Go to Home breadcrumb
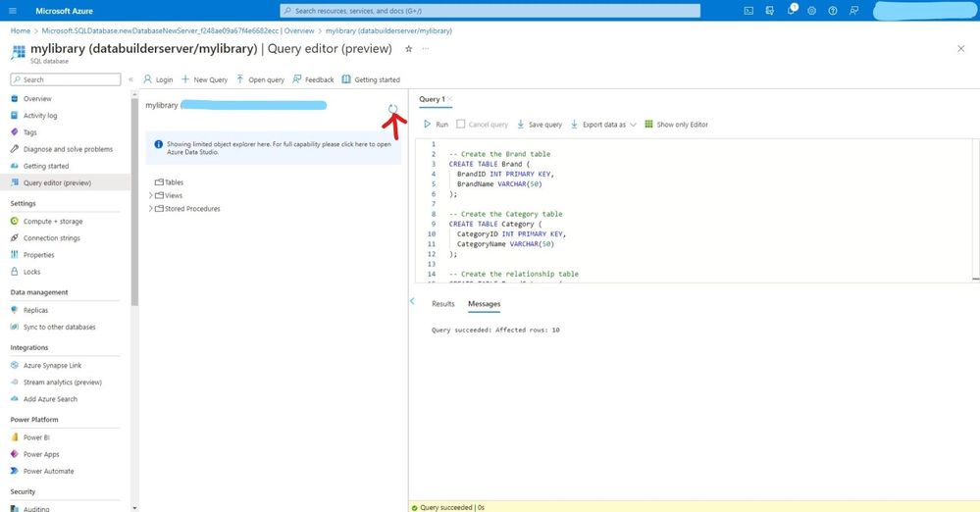This screenshot has height=512, width=980. (20, 30)
